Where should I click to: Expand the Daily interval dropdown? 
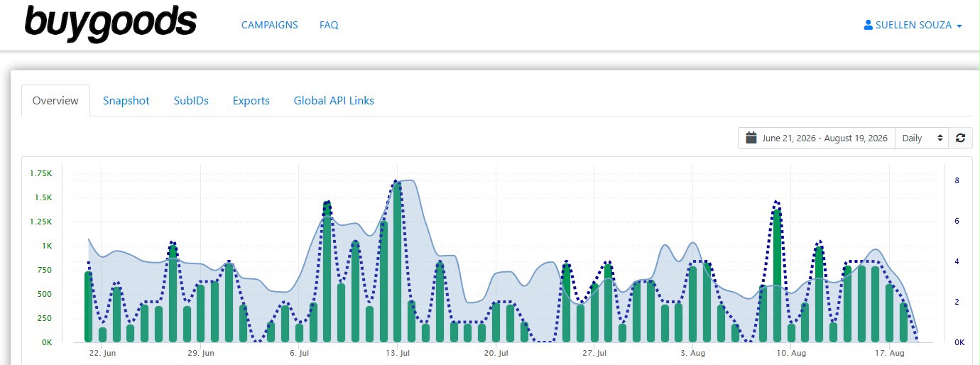coord(922,138)
